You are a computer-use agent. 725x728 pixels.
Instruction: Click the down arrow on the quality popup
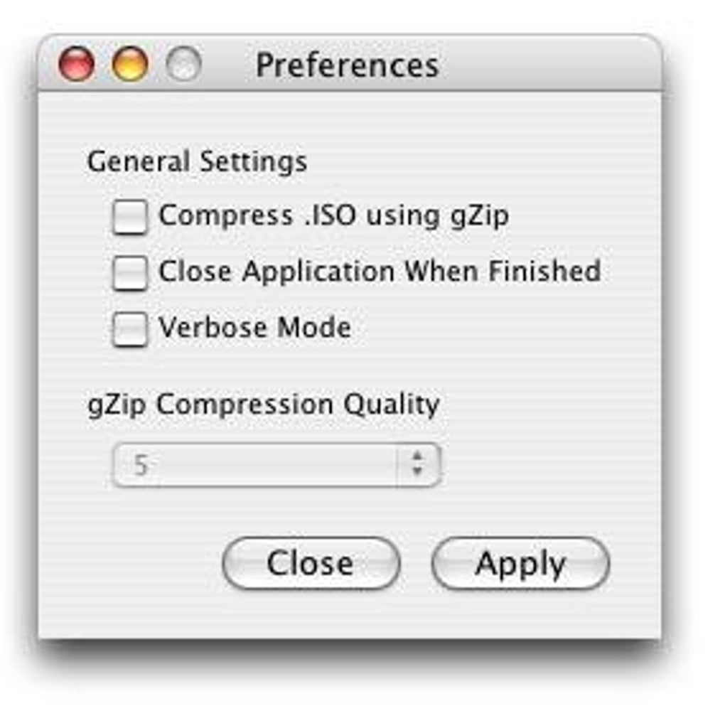pyautogui.click(x=418, y=473)
